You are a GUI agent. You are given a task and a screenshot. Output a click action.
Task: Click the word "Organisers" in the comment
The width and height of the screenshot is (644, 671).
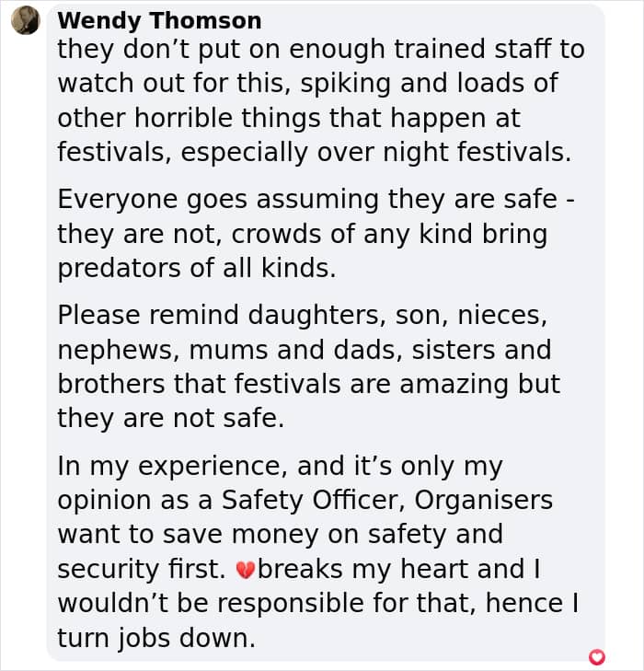pyautogui.click(x=483, y=500)
